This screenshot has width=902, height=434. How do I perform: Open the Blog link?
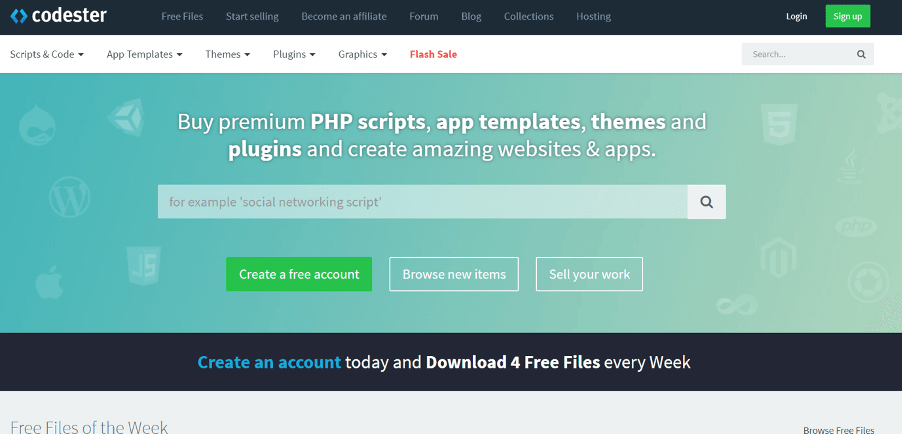click(471, 17)
